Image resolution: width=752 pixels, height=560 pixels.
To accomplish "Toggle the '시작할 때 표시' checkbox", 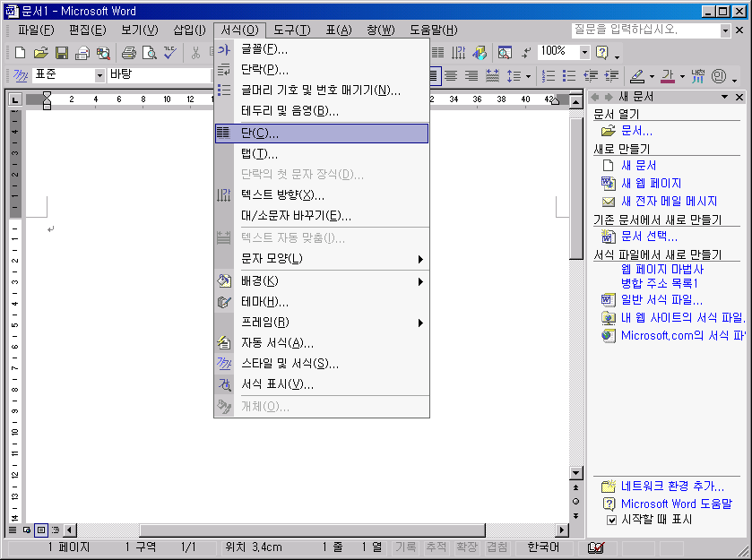I will (x=611, y=521).
